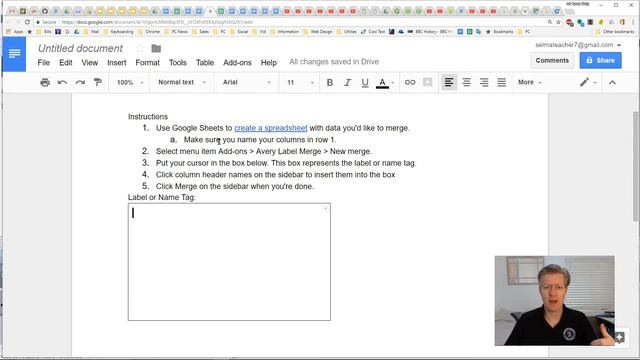Click the Explore icon at bottom right
The height and width of the screenshot is (360, 640).
point(620,338)
